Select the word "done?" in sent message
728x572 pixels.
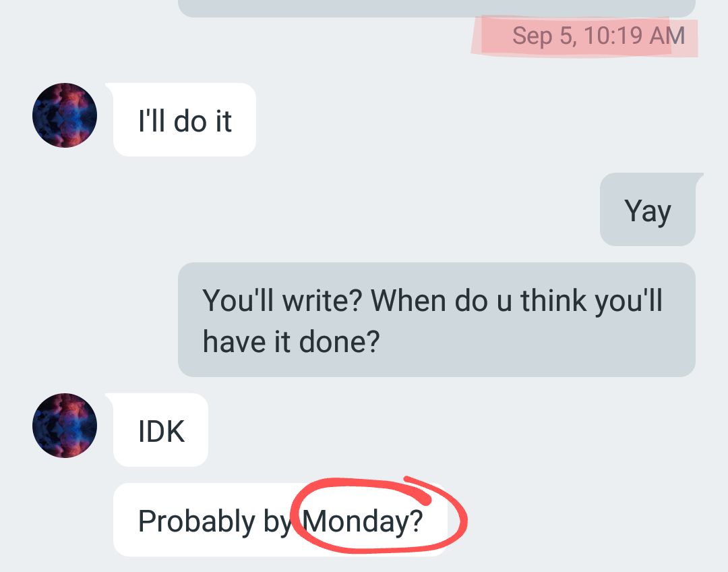[339, 341]
